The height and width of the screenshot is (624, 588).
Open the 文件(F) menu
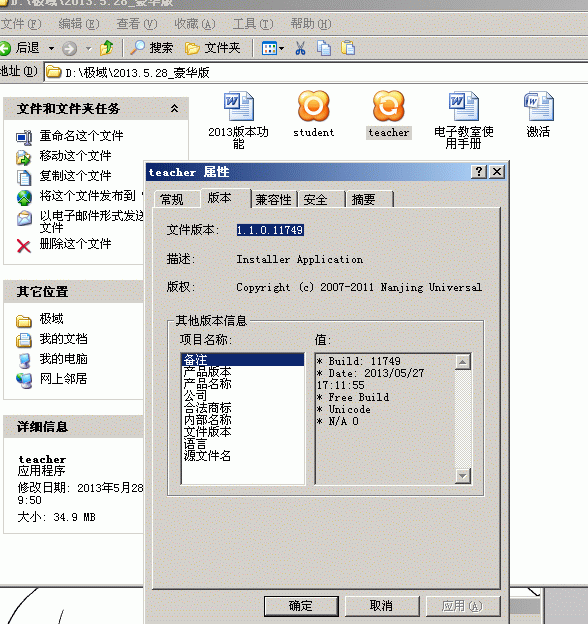21,24
